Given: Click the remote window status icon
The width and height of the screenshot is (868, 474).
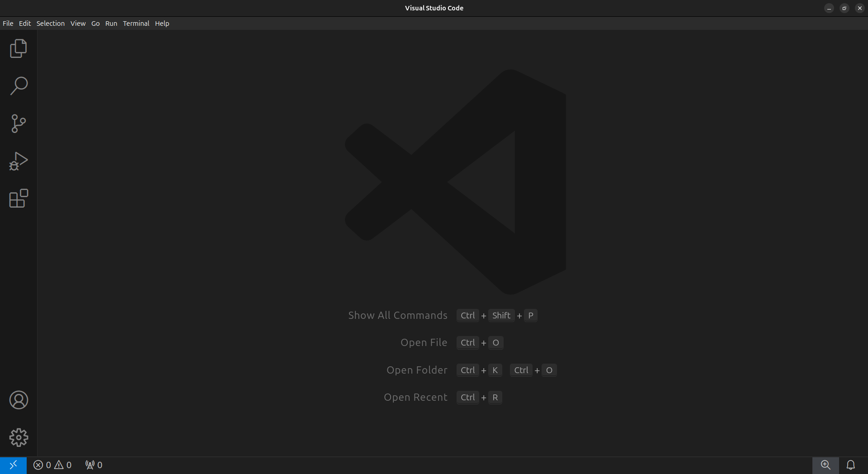Looking at the screenshot, I should pos(13,465).
